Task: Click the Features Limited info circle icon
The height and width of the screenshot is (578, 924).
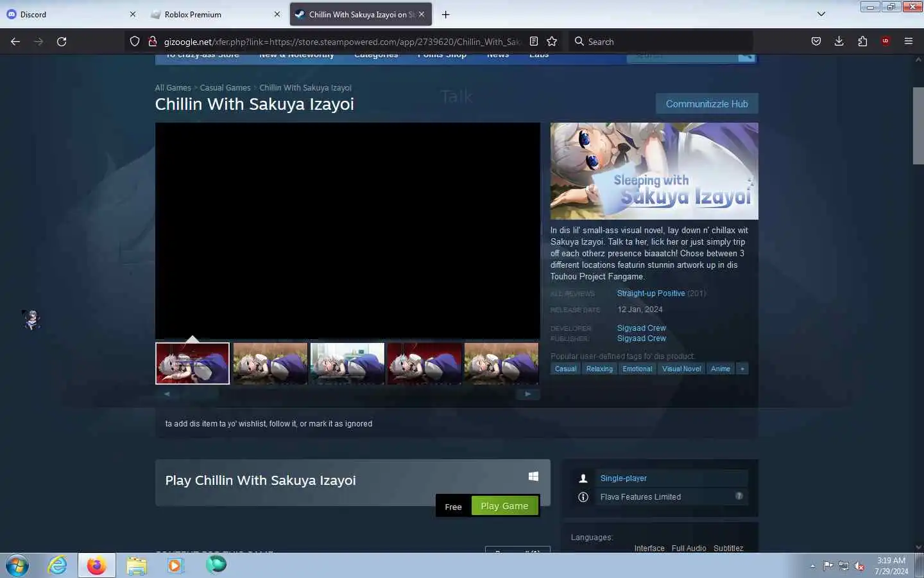Action: (583, 497)
